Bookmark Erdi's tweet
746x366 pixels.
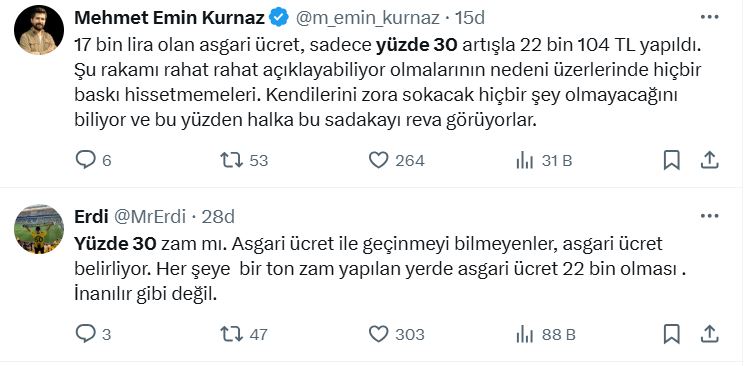pyautogui.click(x=671, y=335)
